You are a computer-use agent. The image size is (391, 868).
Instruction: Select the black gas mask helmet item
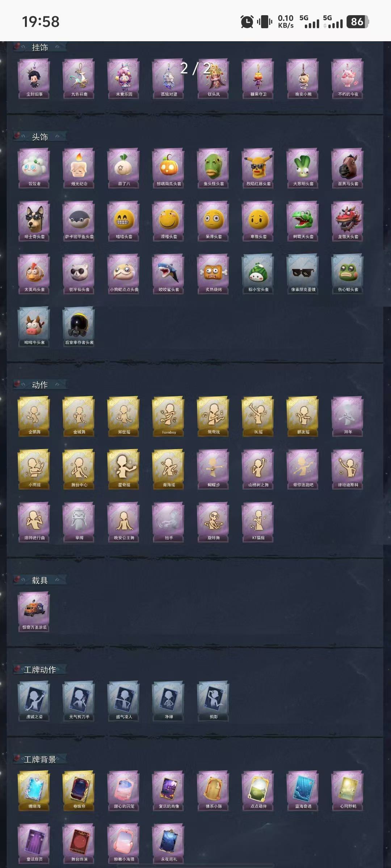click(x=79, y=327)
